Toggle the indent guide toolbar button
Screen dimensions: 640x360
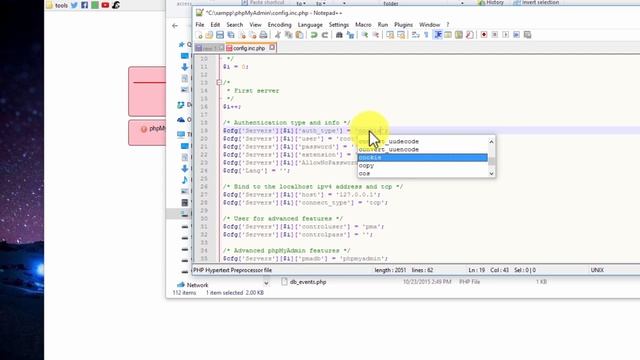[x=438, y=35]
